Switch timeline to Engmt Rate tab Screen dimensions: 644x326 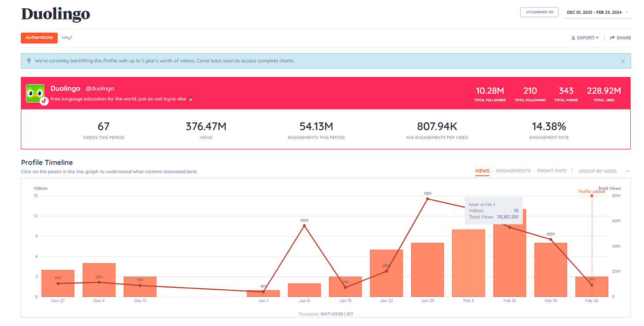(552, 171)
